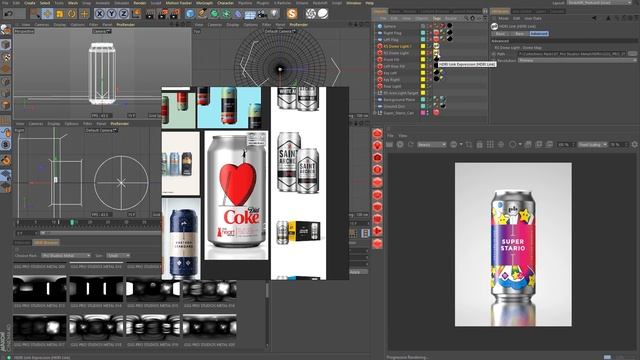Click the Model mode cube icon
This screenshot has width=640, height=360.
(5, 44)
